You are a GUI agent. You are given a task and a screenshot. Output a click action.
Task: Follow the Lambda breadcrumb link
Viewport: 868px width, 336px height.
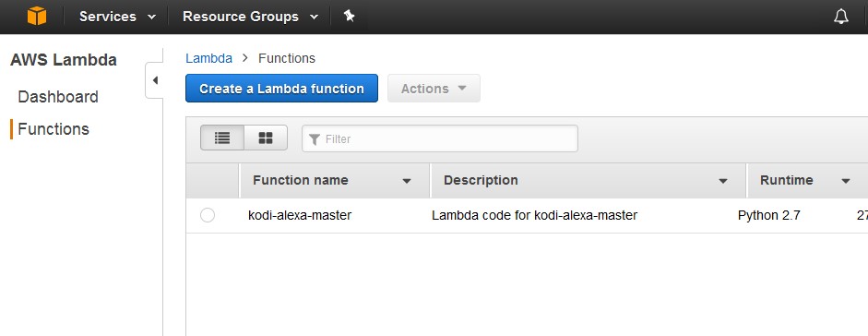pos(208,58)
